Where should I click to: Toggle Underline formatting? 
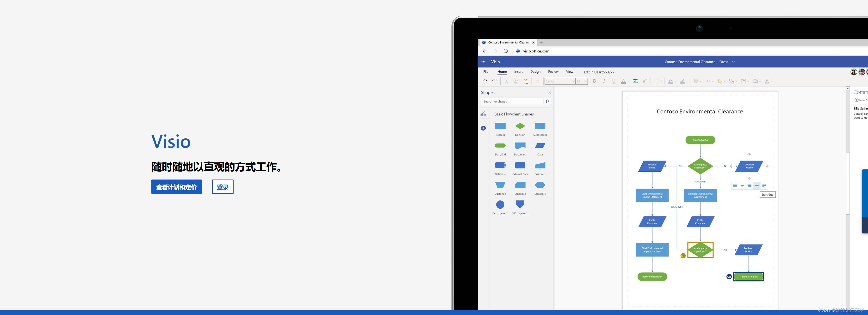click(x=614, y=81)
